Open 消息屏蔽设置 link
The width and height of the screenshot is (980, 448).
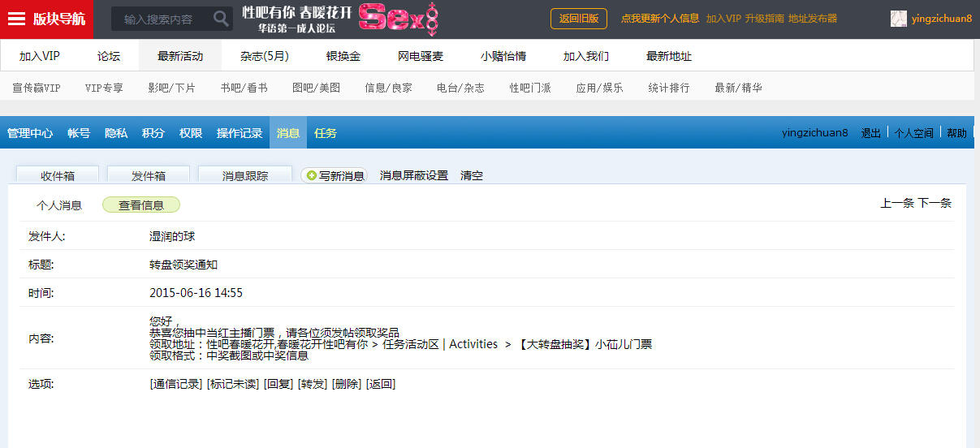[414, 175]
